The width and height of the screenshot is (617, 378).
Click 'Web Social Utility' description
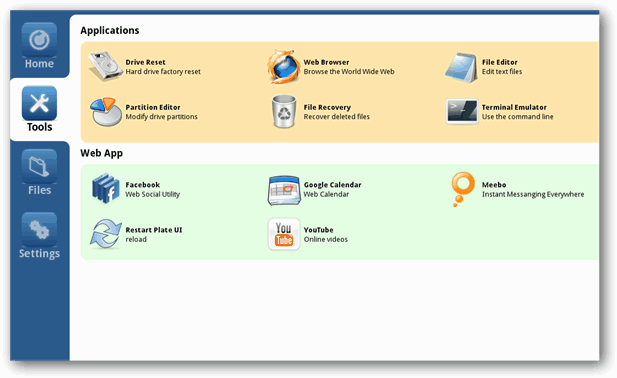tap(152, 194)
